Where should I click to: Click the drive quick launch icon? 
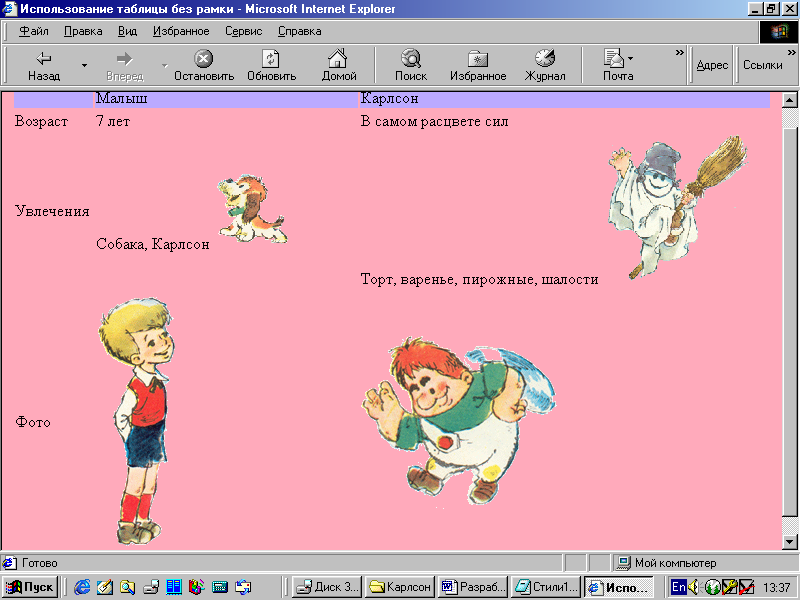click(151, 587)
